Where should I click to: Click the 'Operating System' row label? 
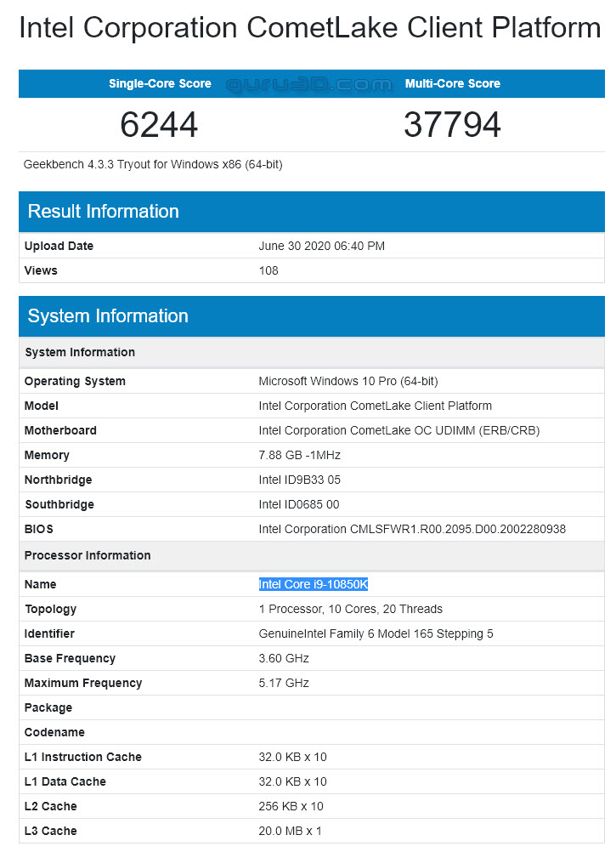click(75, 382)
